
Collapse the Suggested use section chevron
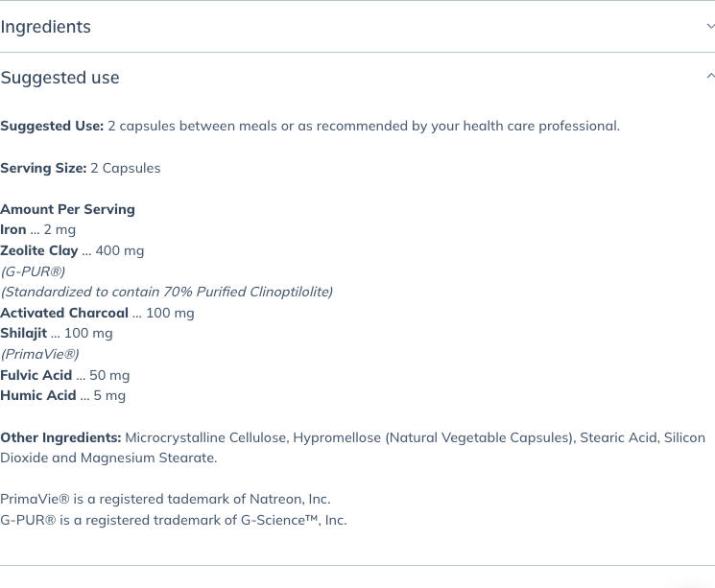point(710,76)
